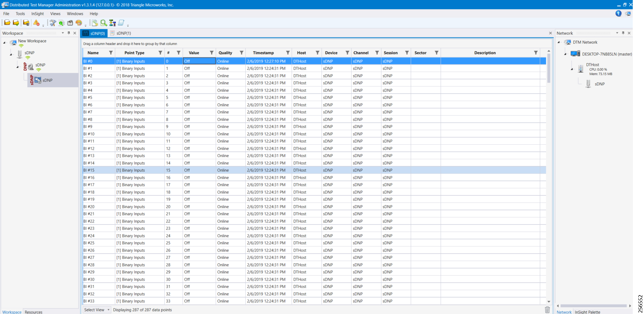
Task: Click the clapboard-style window toolbar icon
Action: pyautogui.click(x=70, y=23)
